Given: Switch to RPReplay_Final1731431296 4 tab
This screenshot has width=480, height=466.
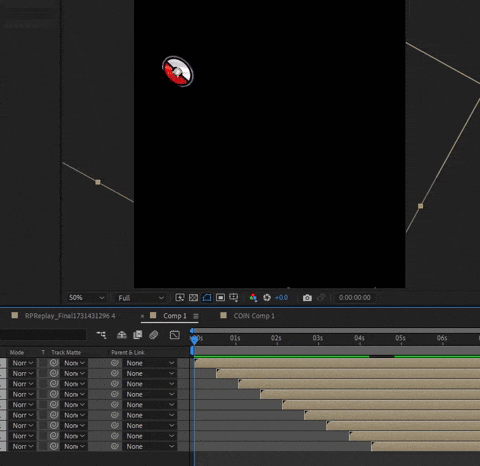Looking at the screenshot, I should click(70, 316).
